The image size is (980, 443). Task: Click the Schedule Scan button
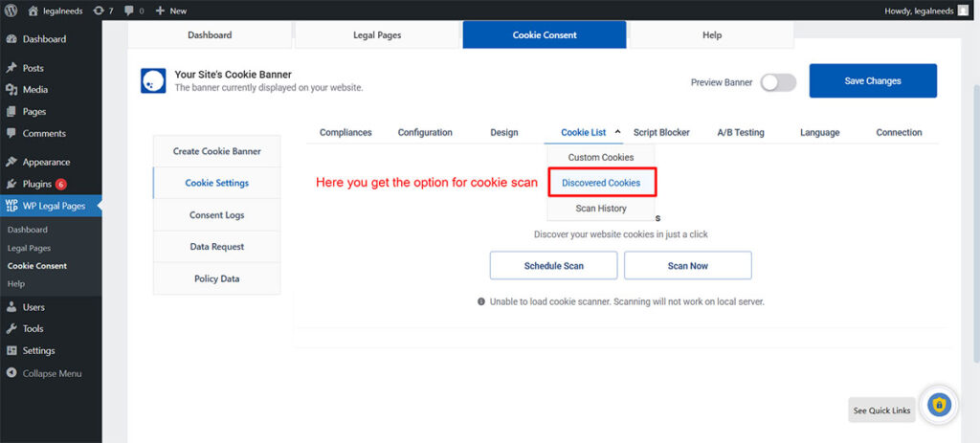point(554,266)
